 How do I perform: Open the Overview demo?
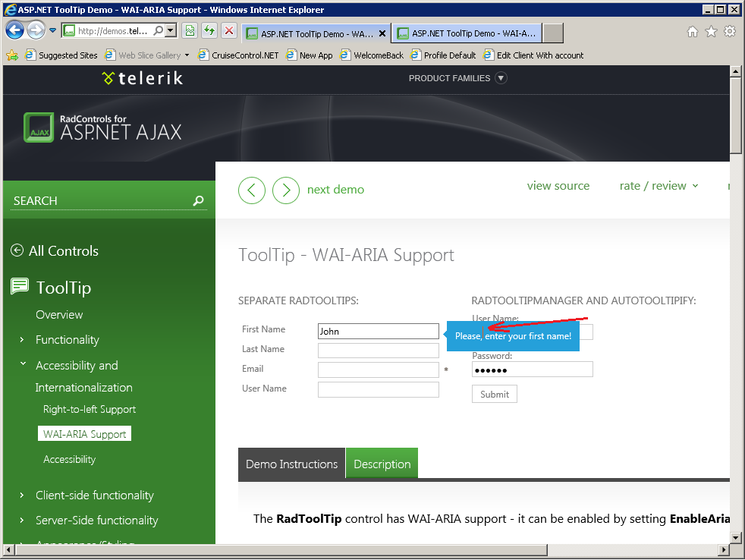click(x=59, y=315)
